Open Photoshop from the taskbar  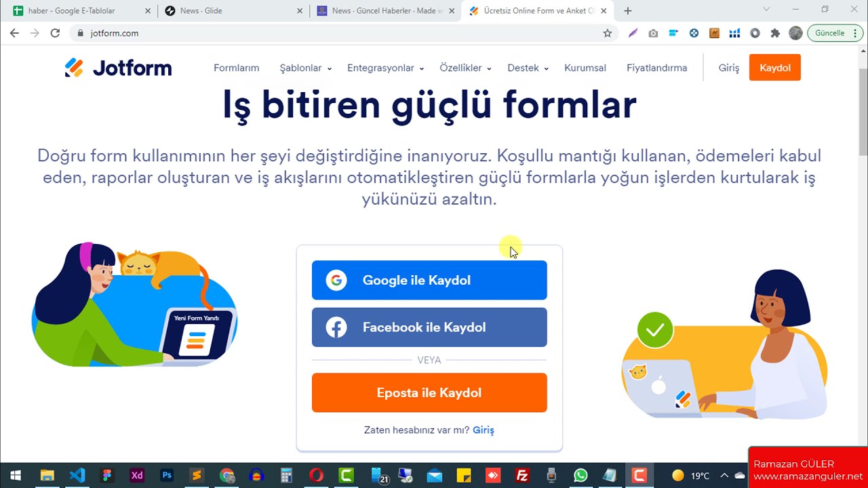coord(167,475)
